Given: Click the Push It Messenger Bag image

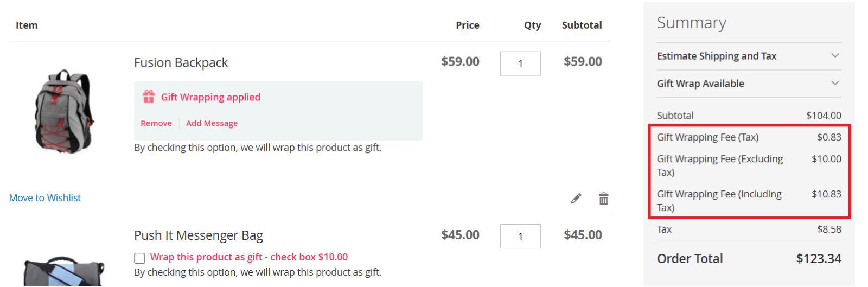Looking at the screenshot, I should 64,271.
